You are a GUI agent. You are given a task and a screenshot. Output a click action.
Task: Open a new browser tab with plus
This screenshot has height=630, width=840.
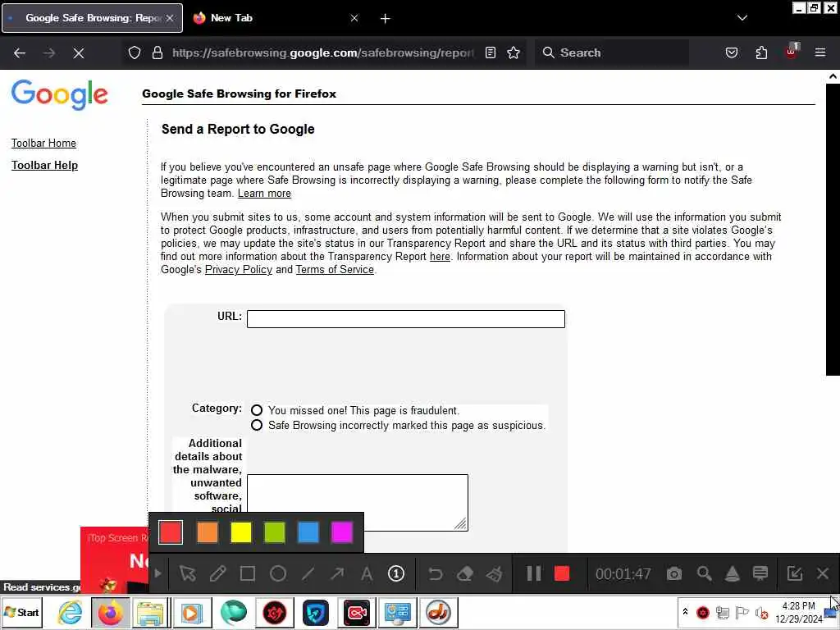pos(386,19)
